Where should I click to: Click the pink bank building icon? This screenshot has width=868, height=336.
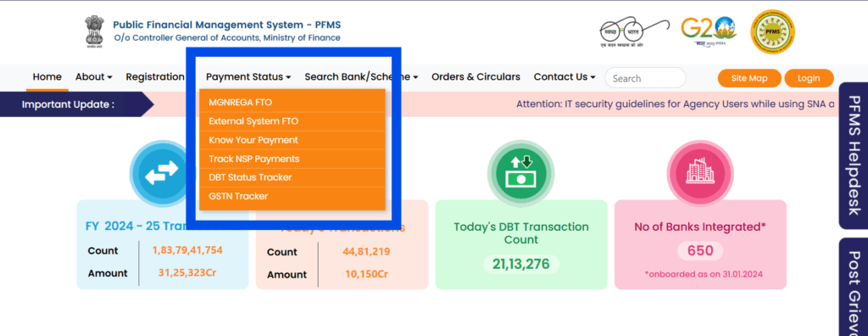(700, 173)
